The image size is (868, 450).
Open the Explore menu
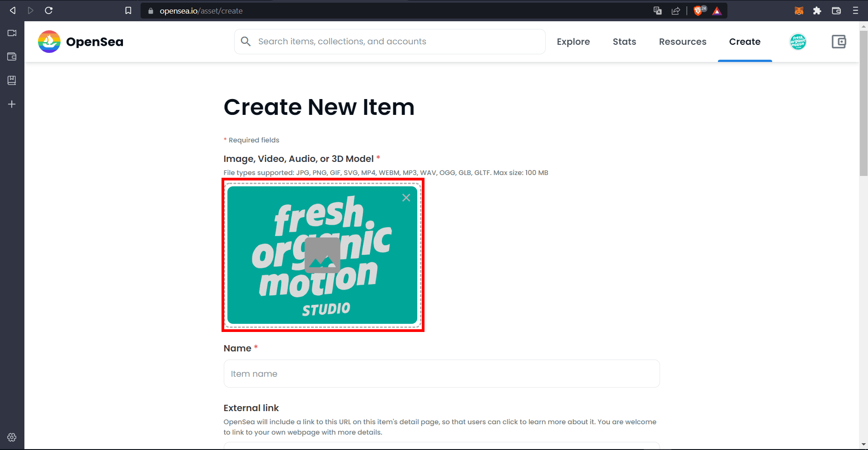pos(573,42)
